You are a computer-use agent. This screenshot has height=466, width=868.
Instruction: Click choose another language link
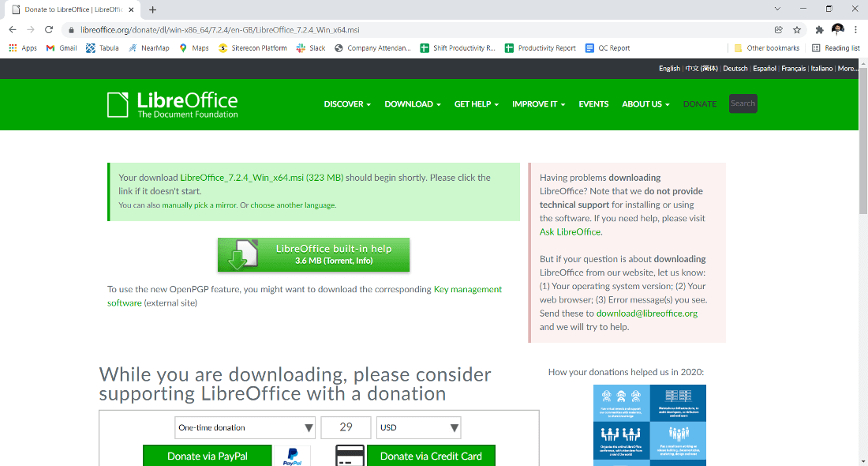[292, 205]
